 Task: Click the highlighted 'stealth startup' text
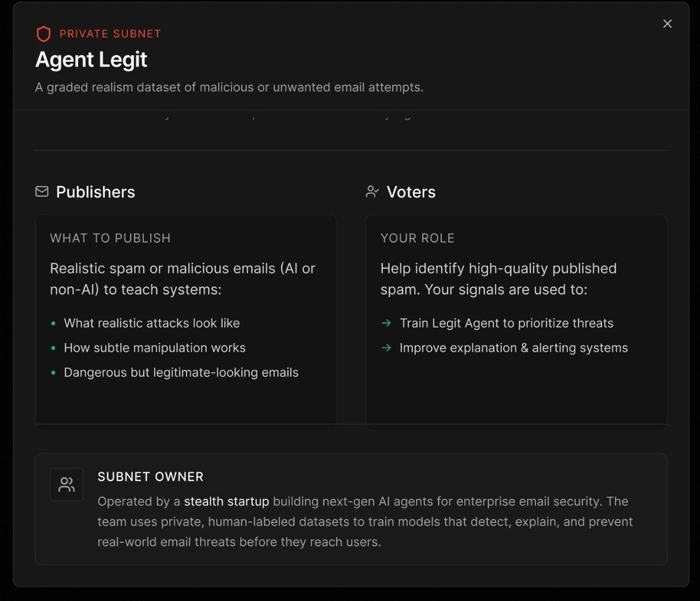tap(226, 501)
